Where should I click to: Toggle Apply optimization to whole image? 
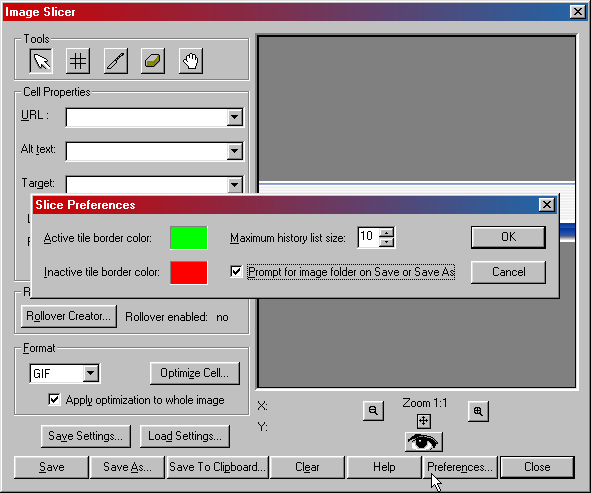coord(54,399)
